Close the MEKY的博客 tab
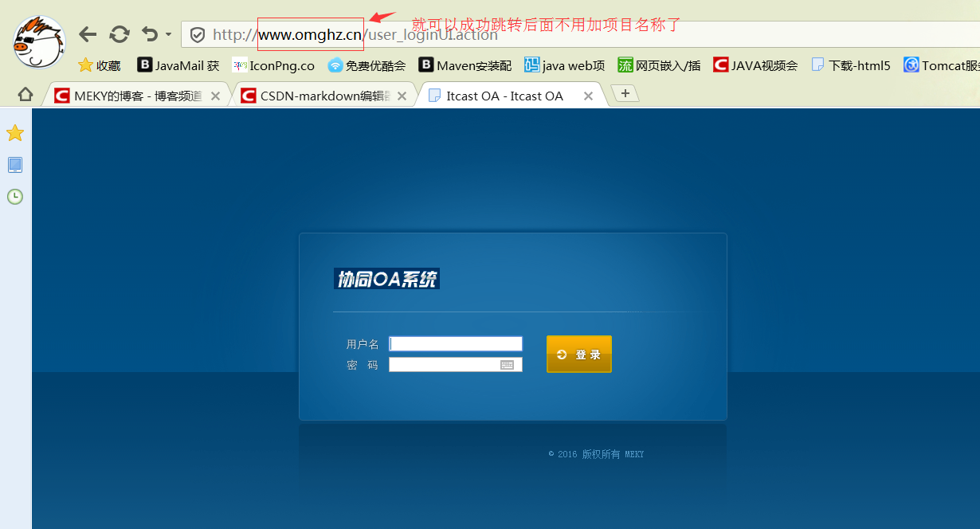 [x=215, y=96]
